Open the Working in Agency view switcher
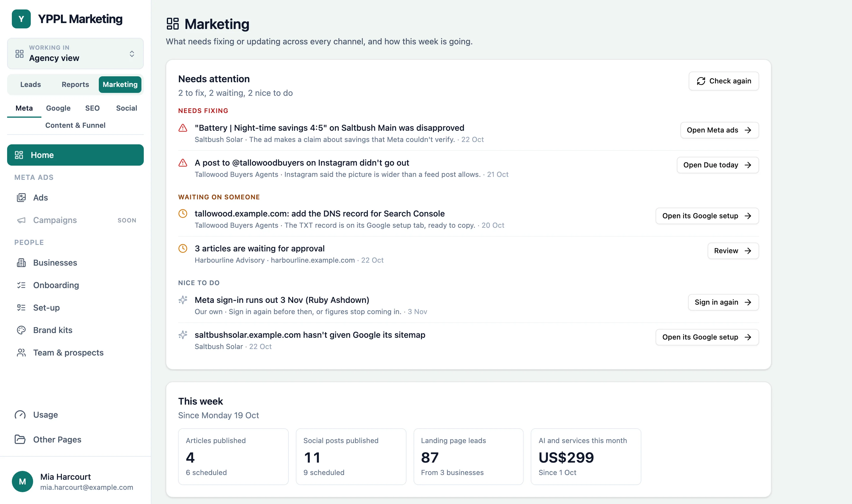Image resolution: width=852 pixels, height=504 pixels. 75,53
